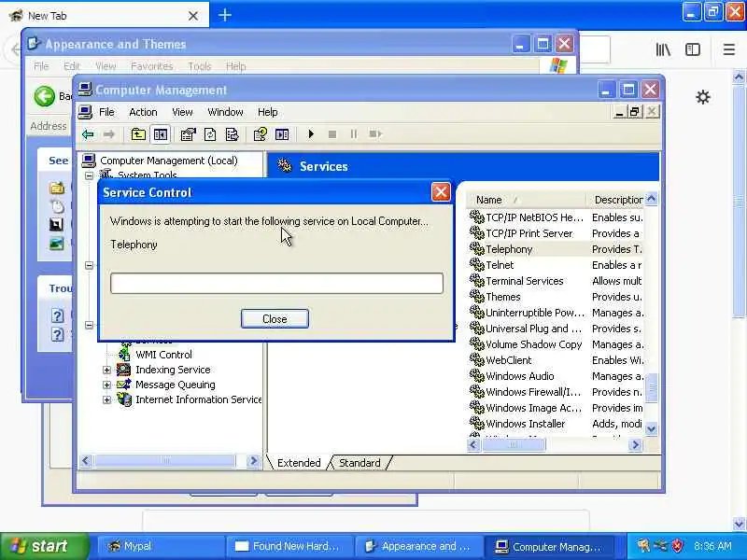Open a new browser tab with plus
The image size is (747, 560).
click(x=225, y=15)
